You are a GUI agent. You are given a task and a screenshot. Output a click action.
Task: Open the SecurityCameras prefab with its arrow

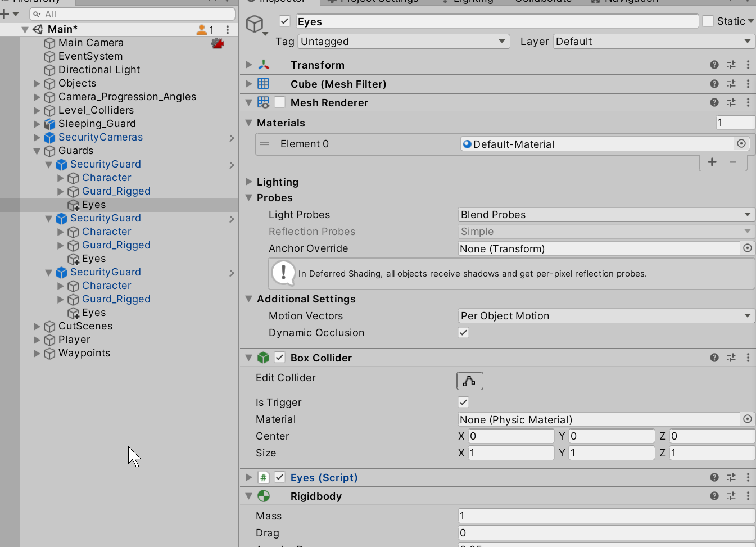pyautogui.click(x=232, y=138)
